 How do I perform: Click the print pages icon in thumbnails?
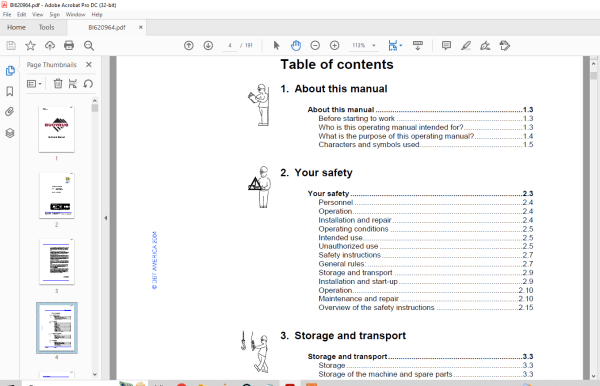pos(73,83)
